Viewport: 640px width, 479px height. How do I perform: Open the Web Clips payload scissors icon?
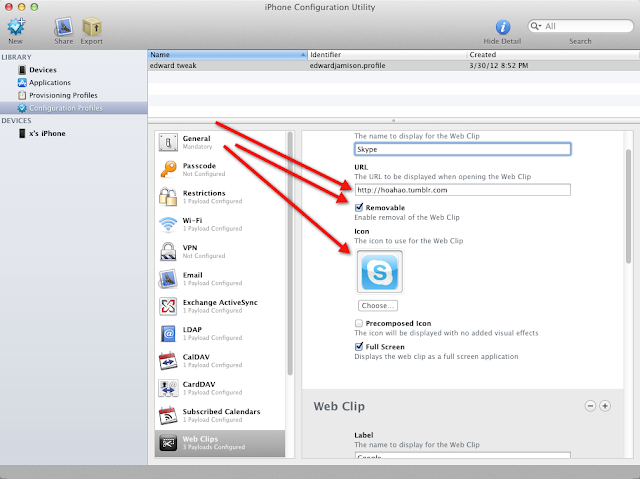click(x=168, y=443)
